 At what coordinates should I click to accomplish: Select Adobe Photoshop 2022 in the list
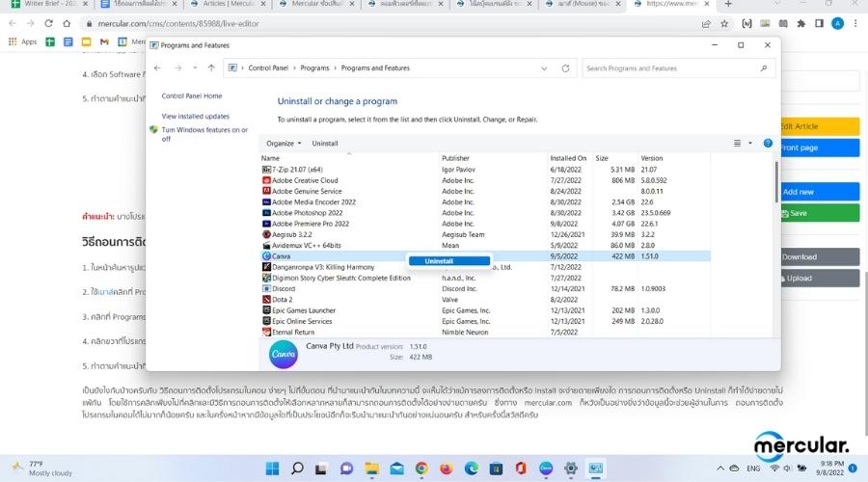coord(485,212)
